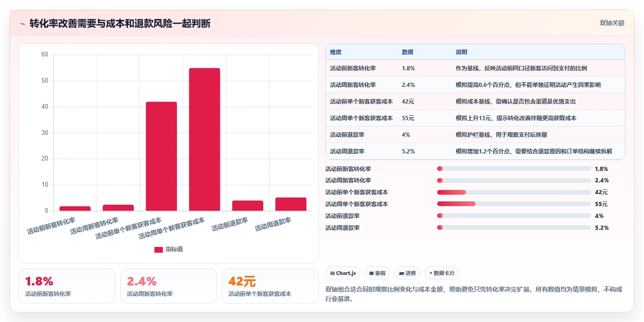Click the footer paragraph starting 双轴组合

pyautogui.click(x=474, y=294)
